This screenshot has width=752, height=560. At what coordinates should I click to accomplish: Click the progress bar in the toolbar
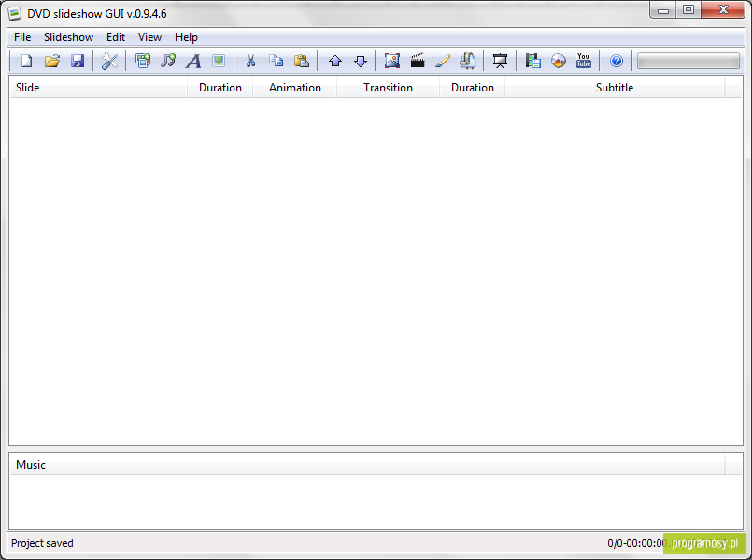[688, 61]
